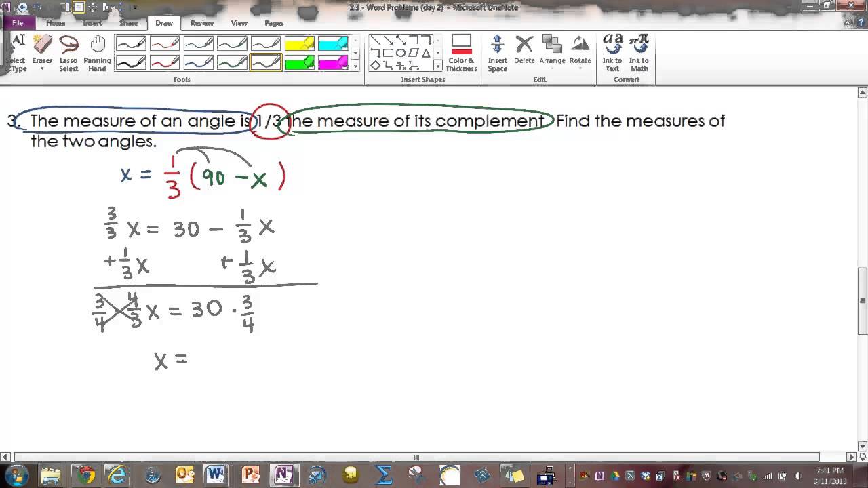Pick the thin green pen in top row
This screenshot has height=488, width=868.
click(x=232, y=44)
